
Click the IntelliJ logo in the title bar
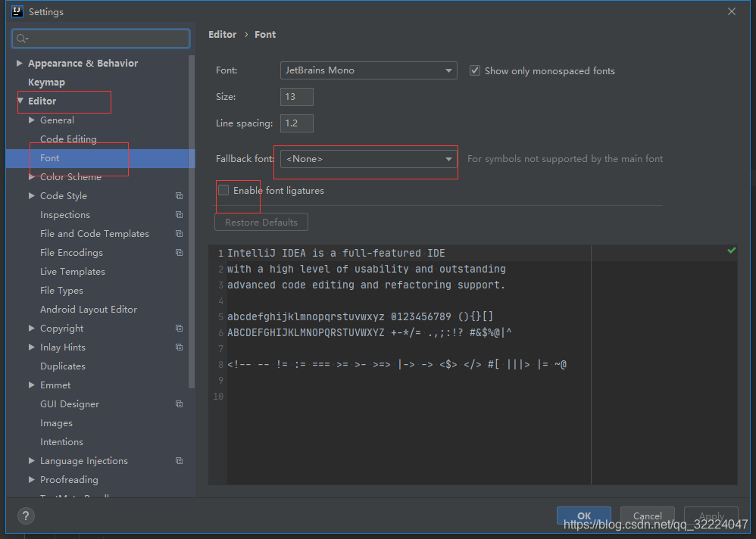coord(17,11)
